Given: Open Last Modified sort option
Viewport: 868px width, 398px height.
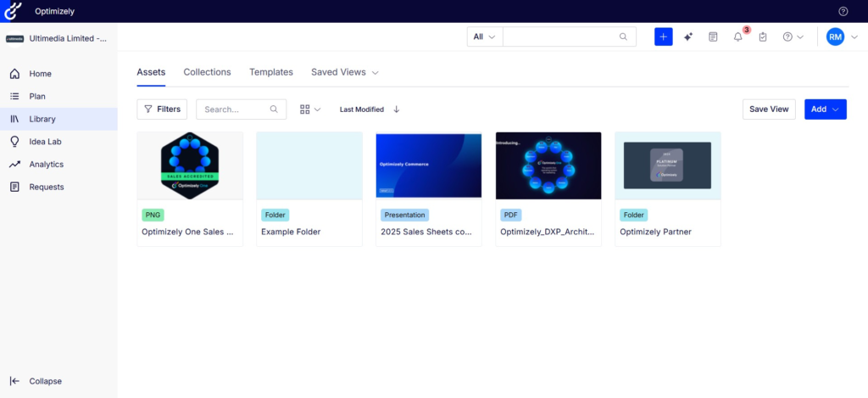Looking at the screenshot, I should [x=361, y=109].
